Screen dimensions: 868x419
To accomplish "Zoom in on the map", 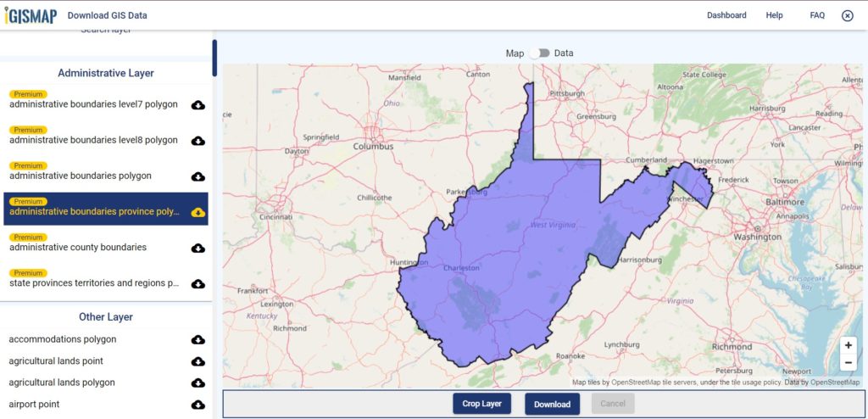I will coord(848,344).
